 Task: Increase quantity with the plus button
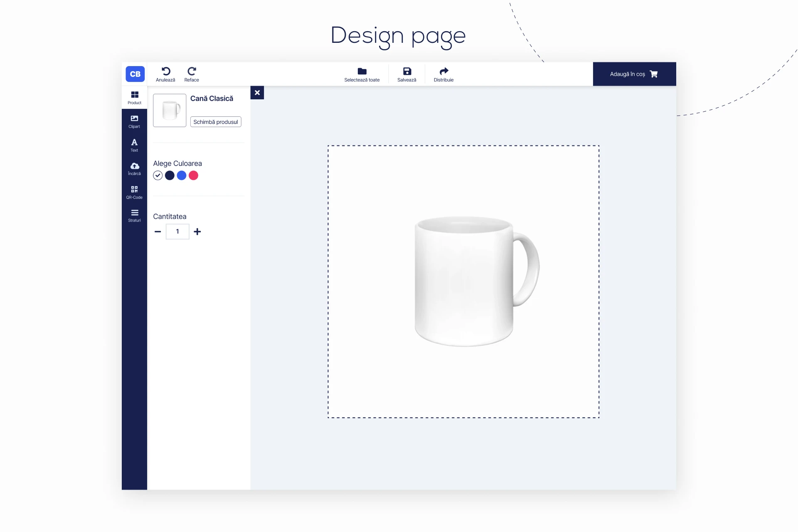click(x=197, y=232)
